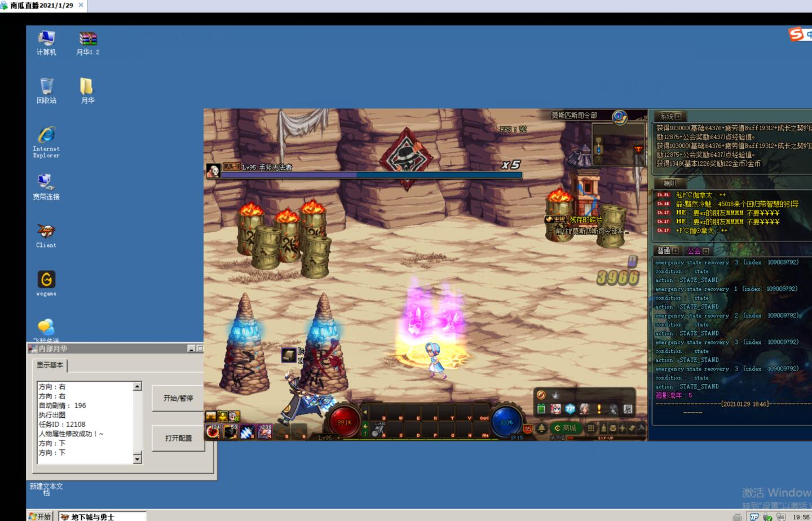The image size is (812, 521).
Task: Click the dropped item icon on ground
Action: coord(289,355)
